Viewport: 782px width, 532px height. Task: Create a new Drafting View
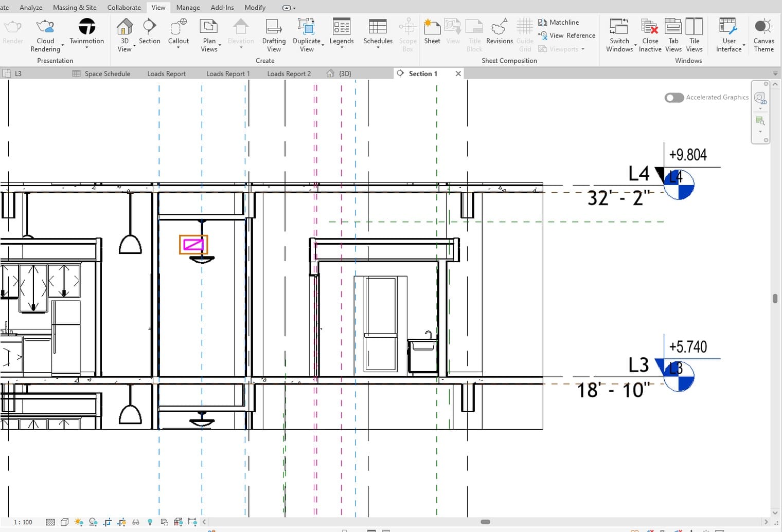(x=274, y=34)
